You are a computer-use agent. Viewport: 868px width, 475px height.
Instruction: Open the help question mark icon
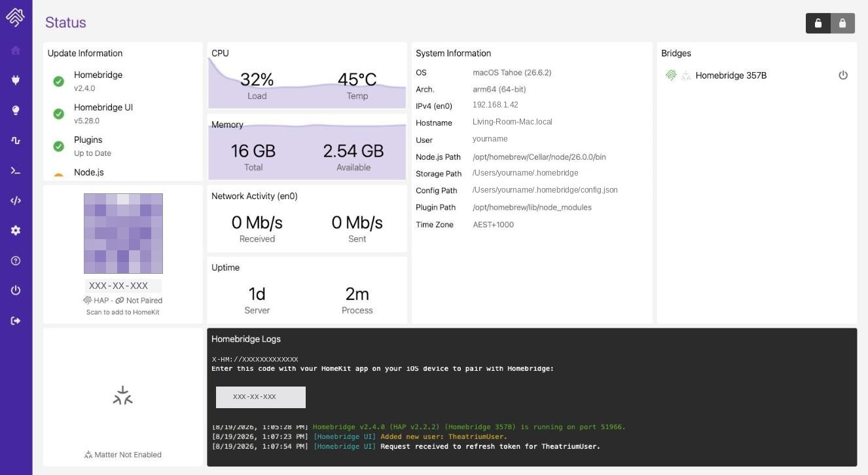16,261
